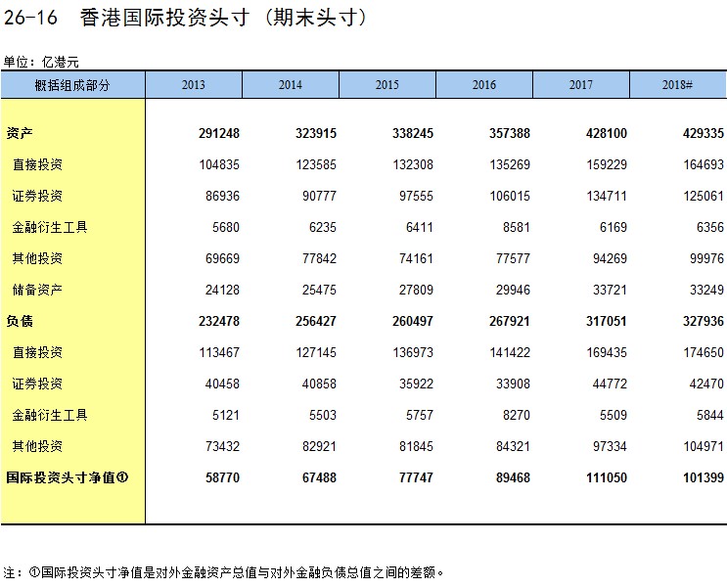Screen dimensions: 727x588
Task: Click securities investment value 97555
Action: [417, 196]
